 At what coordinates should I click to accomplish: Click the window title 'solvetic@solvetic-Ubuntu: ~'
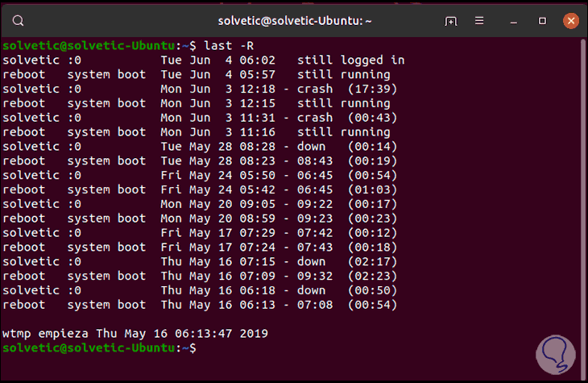click(x=295, y=21)
